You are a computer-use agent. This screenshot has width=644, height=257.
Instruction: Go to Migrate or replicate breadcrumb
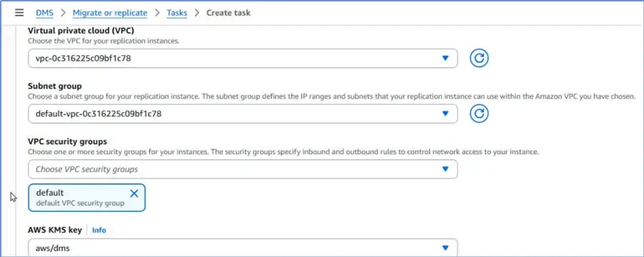110,13
